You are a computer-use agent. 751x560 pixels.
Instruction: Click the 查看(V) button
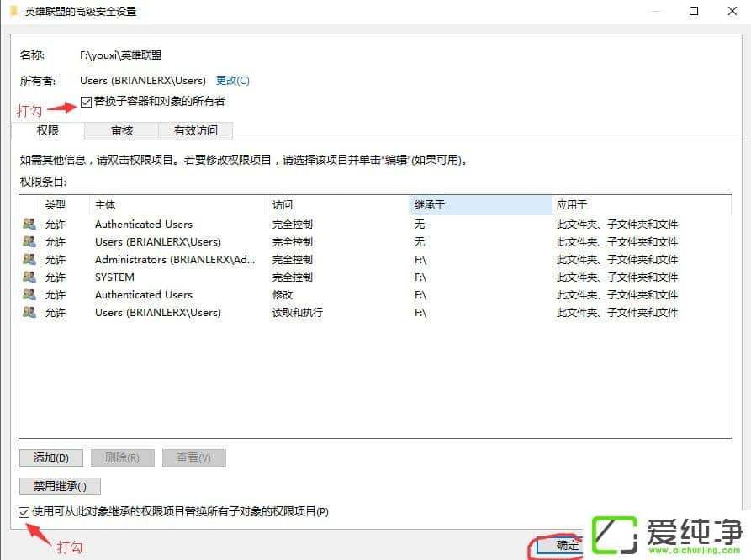(193, 457)
